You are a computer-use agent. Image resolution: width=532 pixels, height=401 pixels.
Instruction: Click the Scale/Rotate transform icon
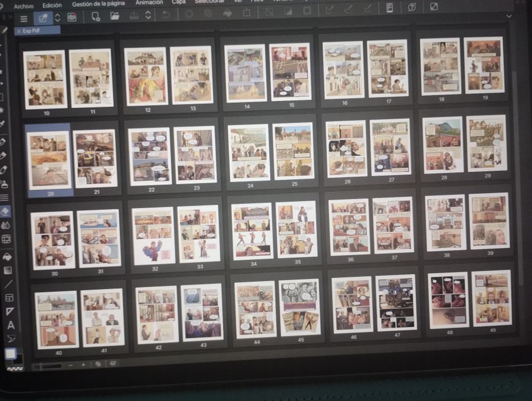247,13
